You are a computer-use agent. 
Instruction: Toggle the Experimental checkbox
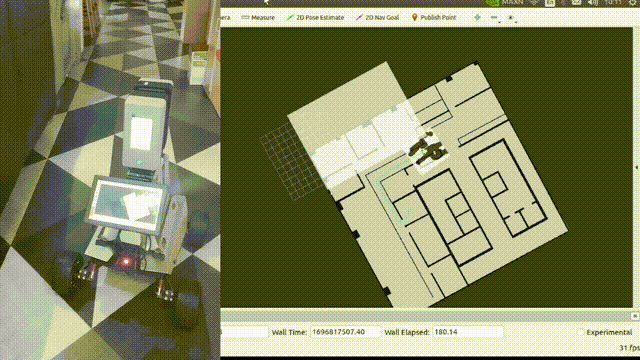[x=581, y=332]
